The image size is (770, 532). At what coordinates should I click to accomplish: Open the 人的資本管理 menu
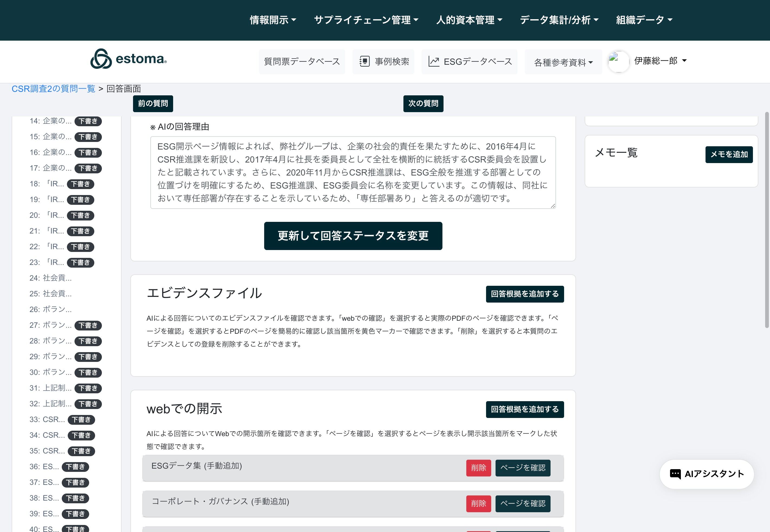point(469,20)
